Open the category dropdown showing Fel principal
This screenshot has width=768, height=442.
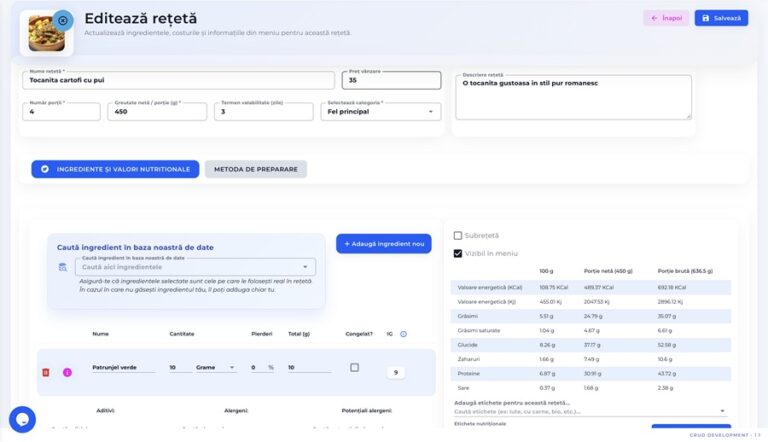click(383, 111)
